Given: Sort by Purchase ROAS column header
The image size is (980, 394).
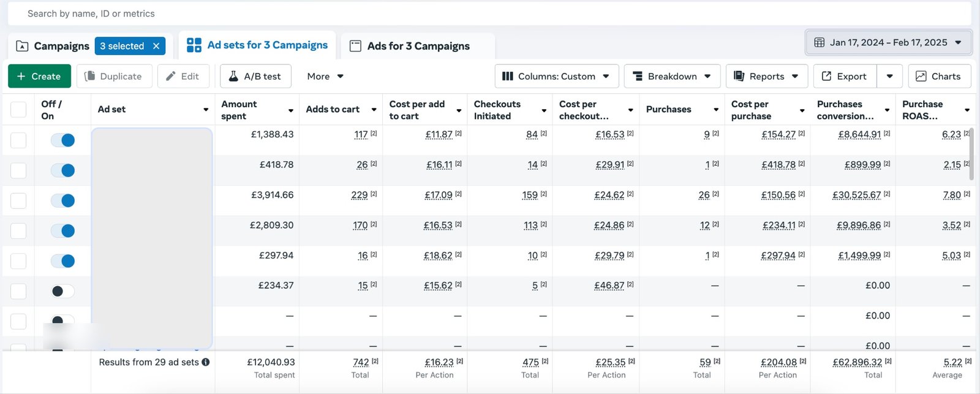Looking at the screenshot, I should pos(922,110).
